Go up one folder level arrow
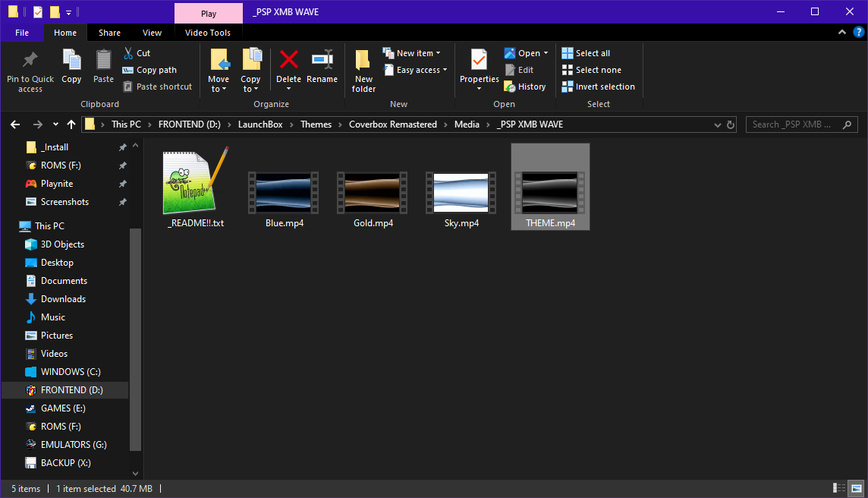This screenshot has width=868, height=498. [x=71, y=124]
